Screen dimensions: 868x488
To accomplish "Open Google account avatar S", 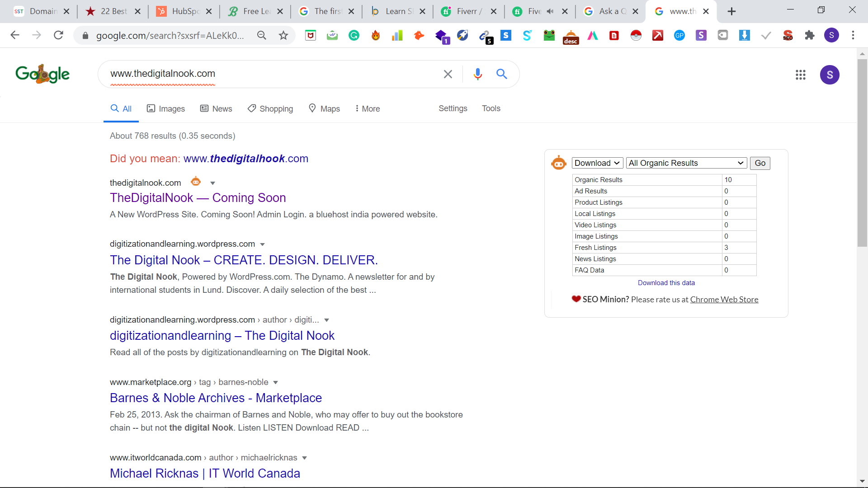I will click(x=830, y=75).
